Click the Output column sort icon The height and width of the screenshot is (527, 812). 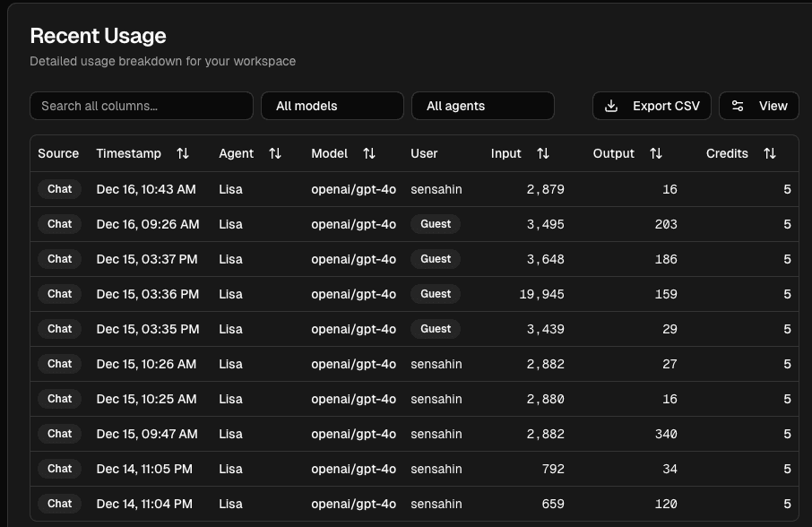click(x=656, y=153)
